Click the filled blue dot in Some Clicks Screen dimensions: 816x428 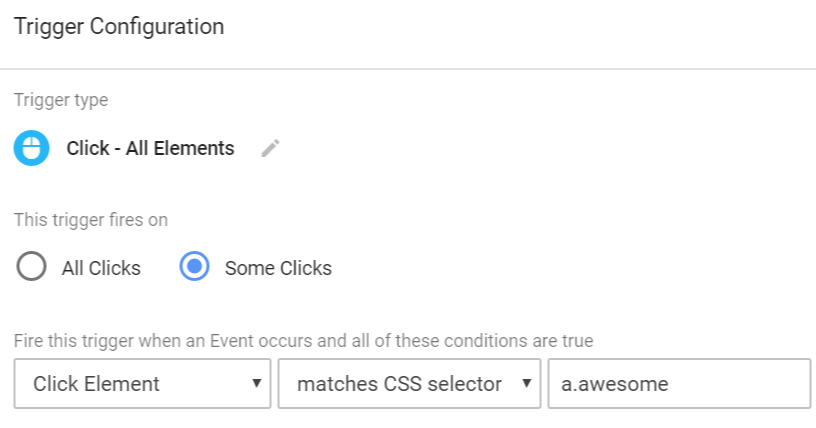point(194,267)
